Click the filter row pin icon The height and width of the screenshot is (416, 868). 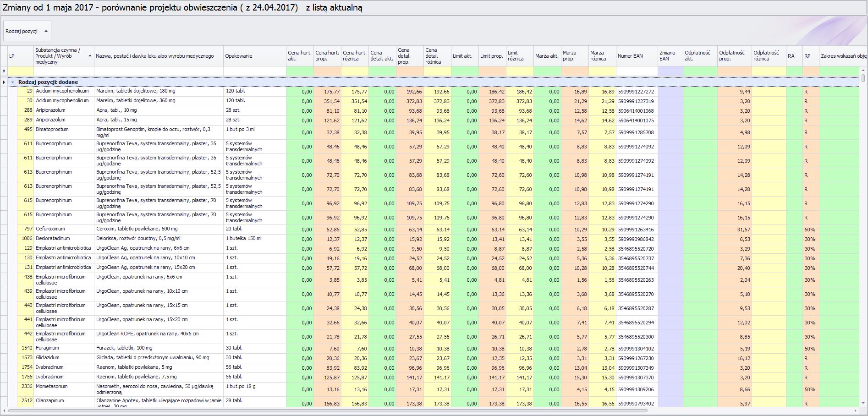click(x=4, y=71)
